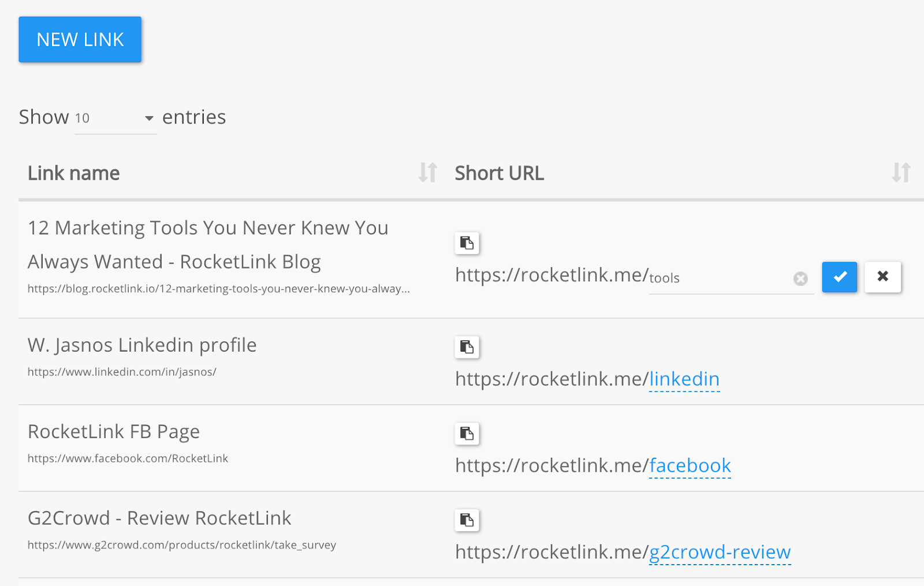Image resolution: width=924 pixels, height=586 pixels.
Task: Click the NEW LINK button
Action: [x=80, y=39]
